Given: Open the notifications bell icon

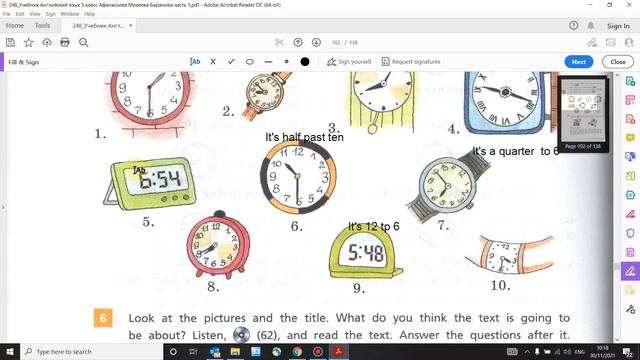Looking at the screenshot, I should [x=591, y=25].
